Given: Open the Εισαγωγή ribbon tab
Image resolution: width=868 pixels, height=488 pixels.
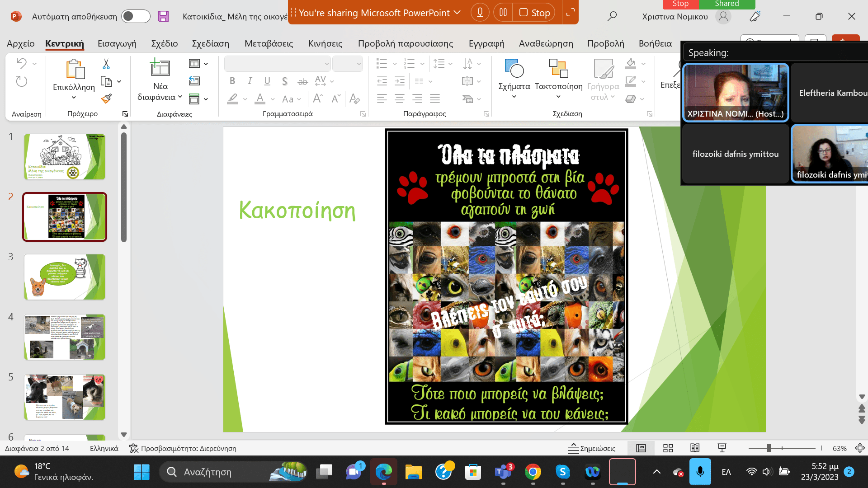Looking at the screenshot, I should 117,43.
